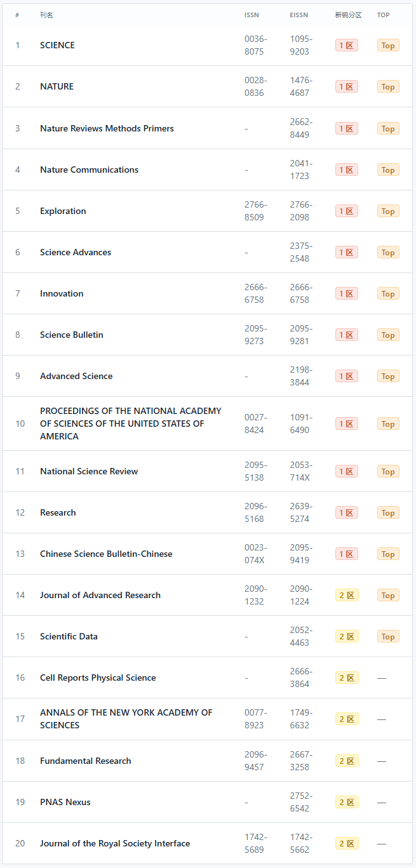Open the SCIENCE journal entry
This screenshot has width=416, height=868.
click(x=57, y=45)
